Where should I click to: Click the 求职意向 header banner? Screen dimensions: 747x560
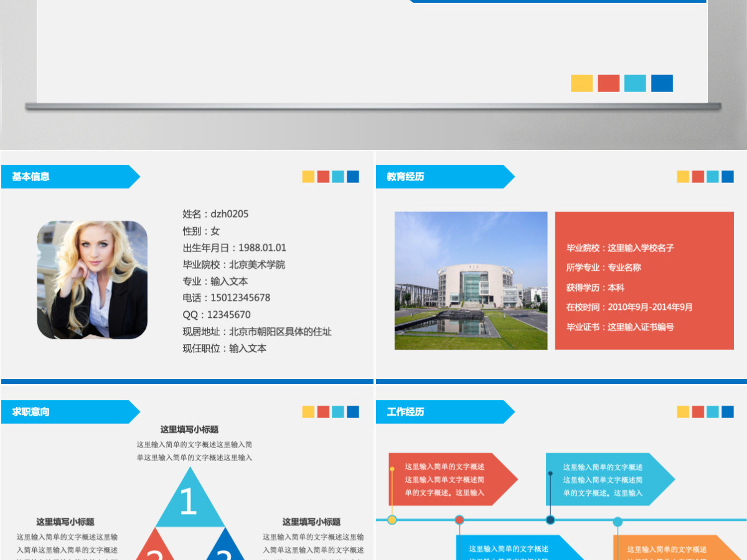click(70, 412)
